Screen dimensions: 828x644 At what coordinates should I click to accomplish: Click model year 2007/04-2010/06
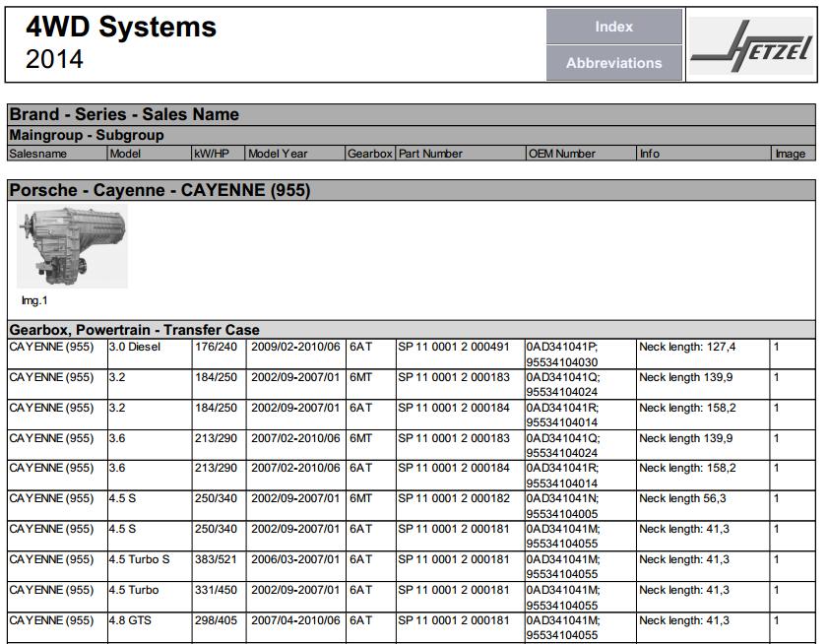pyautogui.click(x=295, y=620)
